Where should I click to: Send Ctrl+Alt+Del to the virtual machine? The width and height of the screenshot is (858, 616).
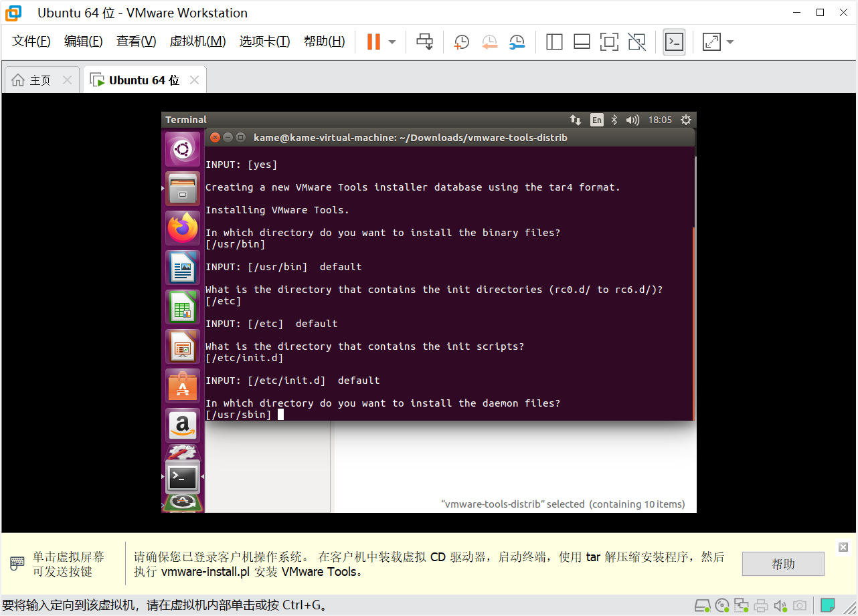click(x=424, y=41)
